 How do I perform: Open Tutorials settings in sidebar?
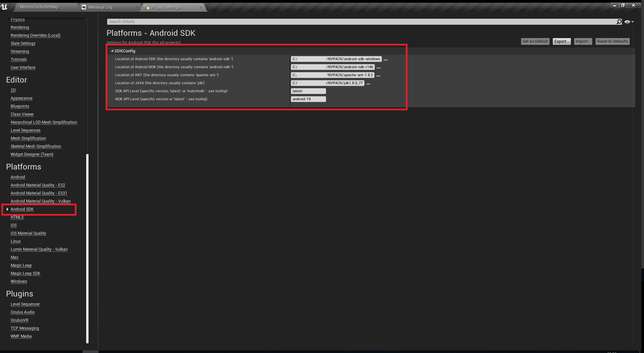[19, 60]
